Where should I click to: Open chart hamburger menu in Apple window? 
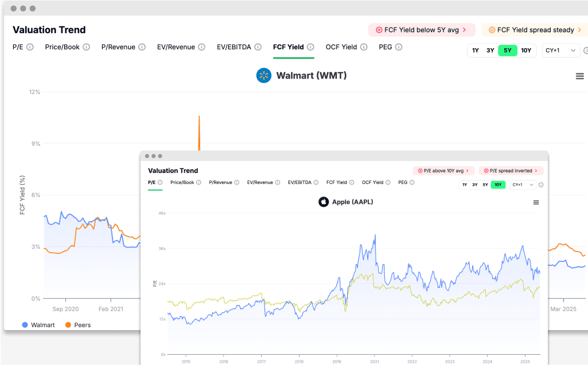click(536, 202)
